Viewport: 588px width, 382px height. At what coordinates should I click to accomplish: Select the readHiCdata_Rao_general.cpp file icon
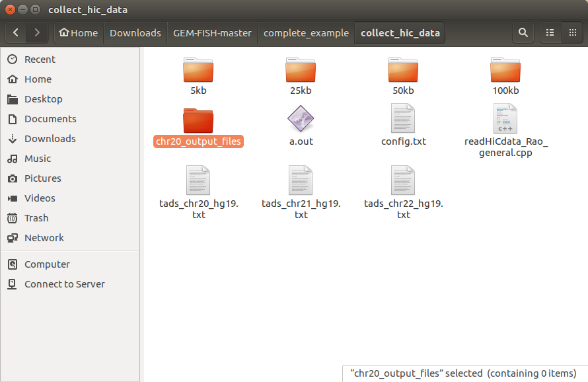tap(505, 118)
